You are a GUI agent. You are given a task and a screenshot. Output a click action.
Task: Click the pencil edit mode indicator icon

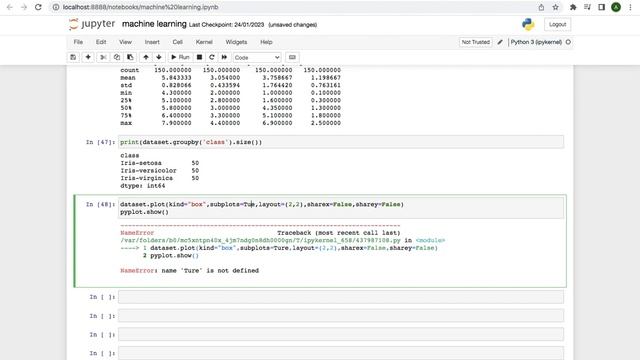[x=500, y=42]
